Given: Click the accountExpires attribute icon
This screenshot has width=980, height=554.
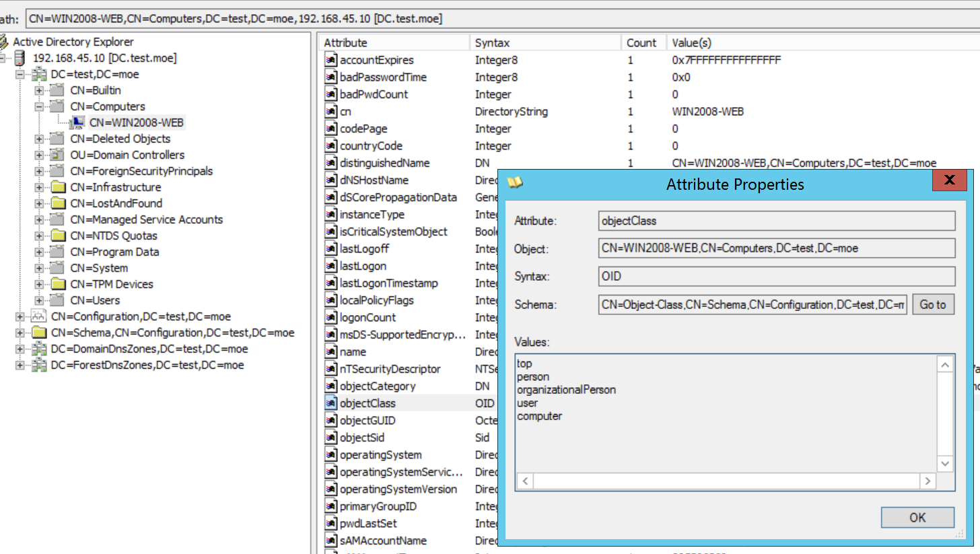Looking at the screenshot, I should [331, 60].
